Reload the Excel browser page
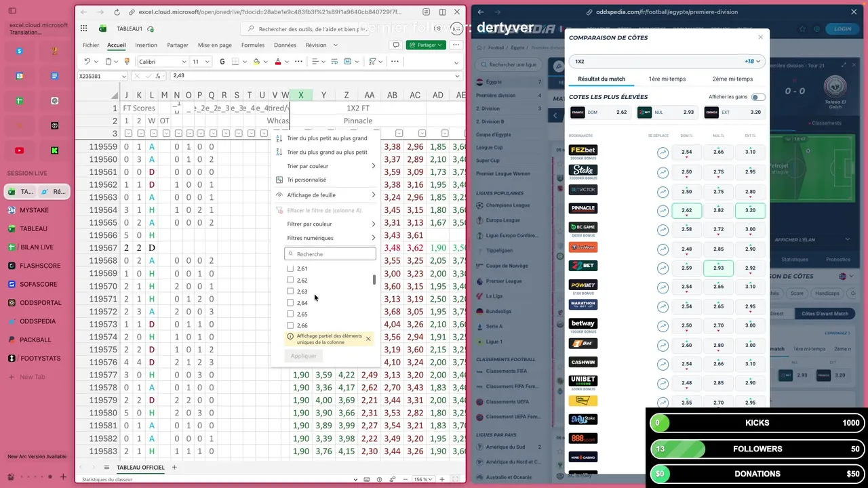 [117, 12]
